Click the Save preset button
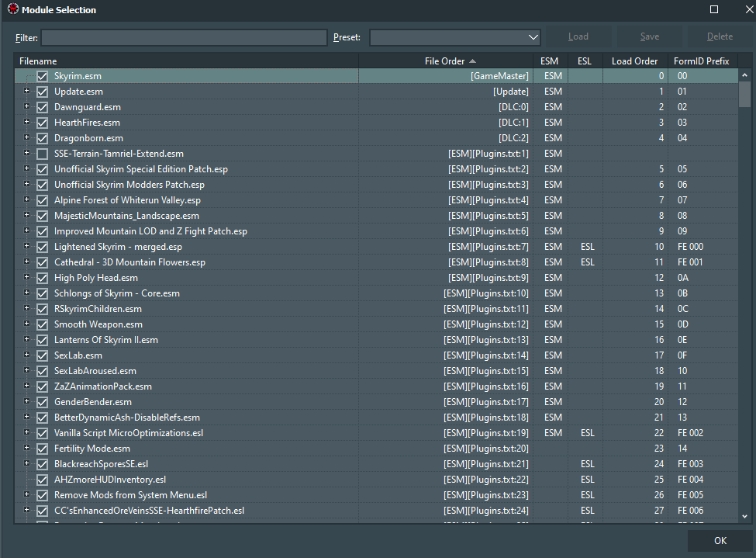This screenshot has height=558, width=756. pos(650,36)
